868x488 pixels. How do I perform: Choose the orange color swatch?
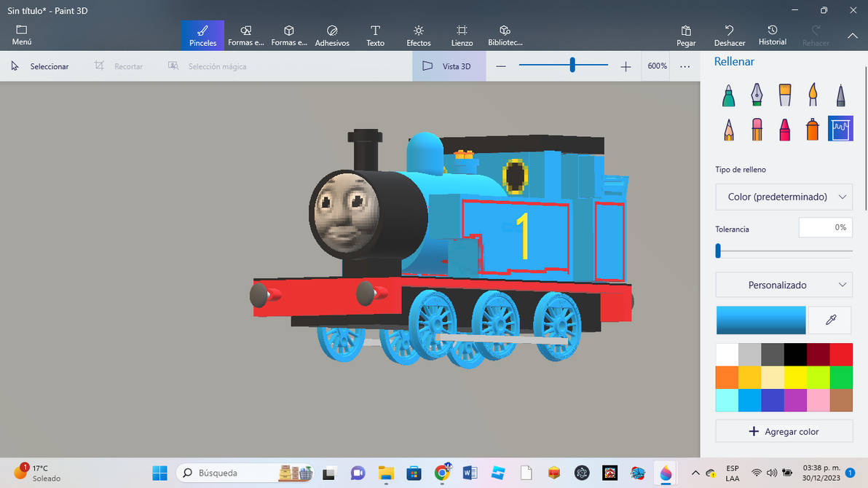727,377
